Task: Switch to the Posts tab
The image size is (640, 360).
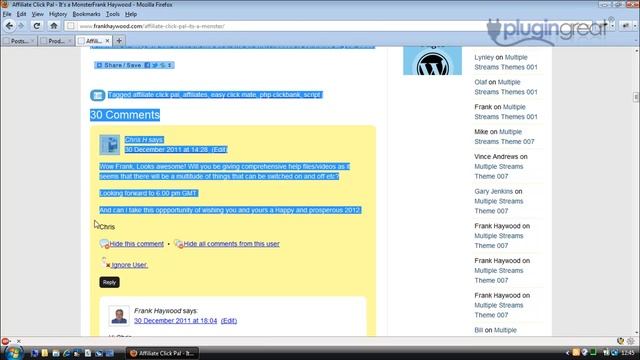Action: pos(19,41)
